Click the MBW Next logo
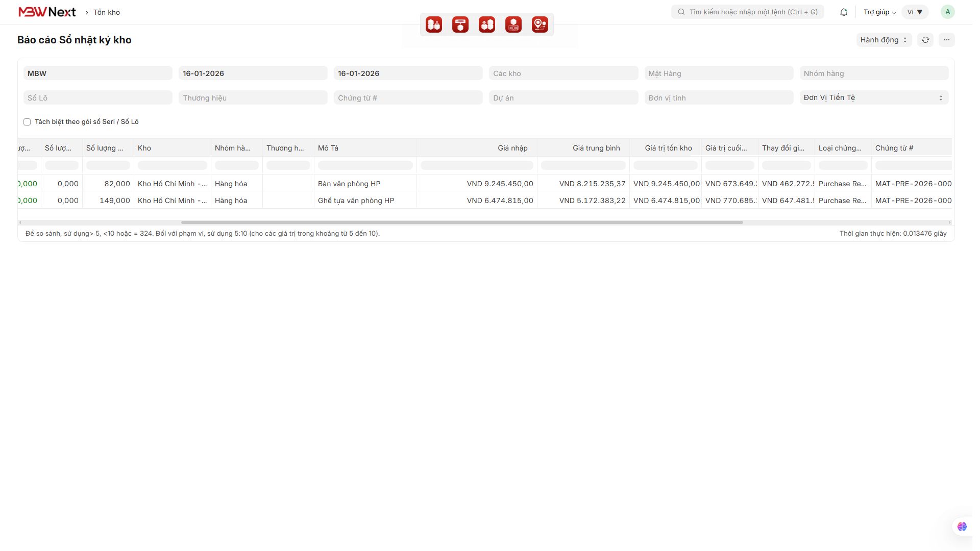Screen dimensions: 980x551 coord(47,12)
